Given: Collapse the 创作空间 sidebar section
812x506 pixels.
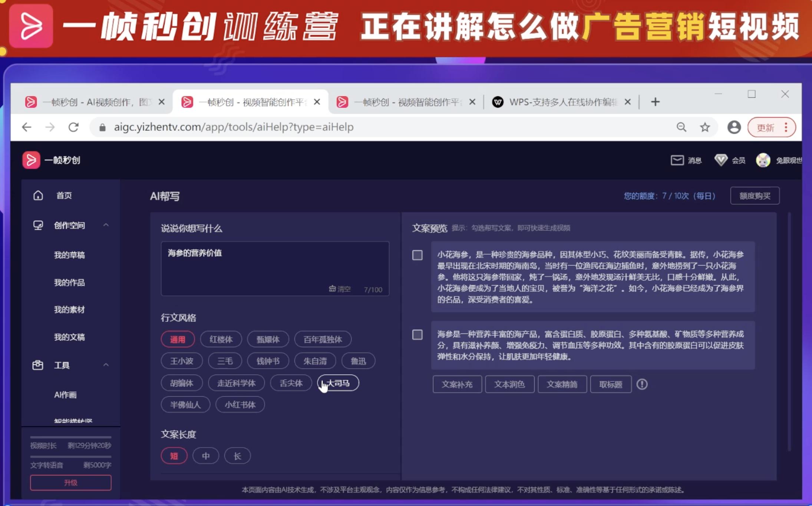Looking at the screenshot, I should [x=107, y=225].
